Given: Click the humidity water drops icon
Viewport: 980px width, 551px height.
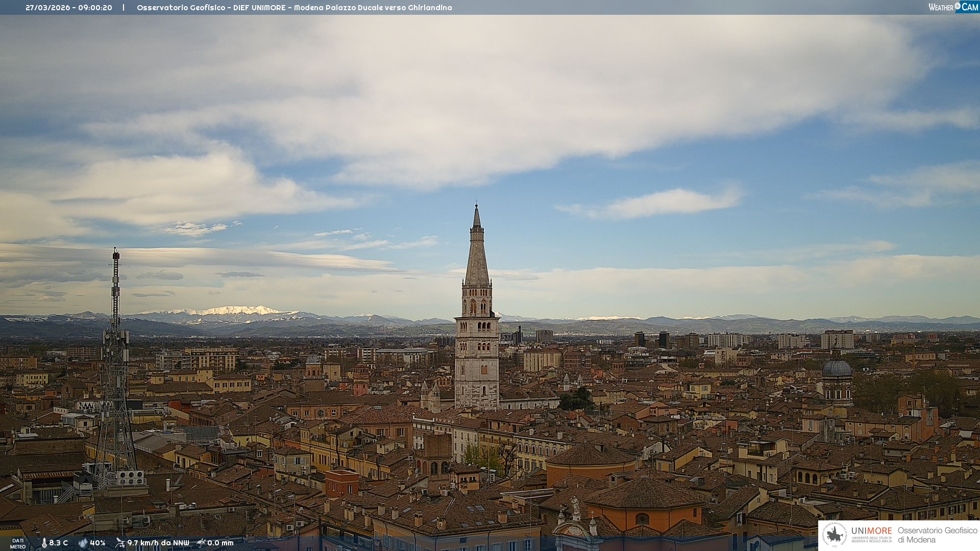Looking at the screenshot, I should (83, 543).
